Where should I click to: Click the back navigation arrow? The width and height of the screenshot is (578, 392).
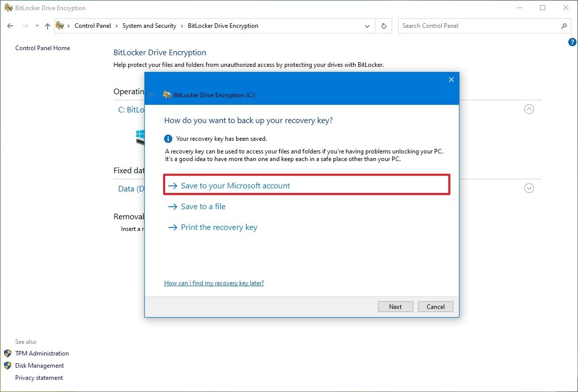[10, 26]
